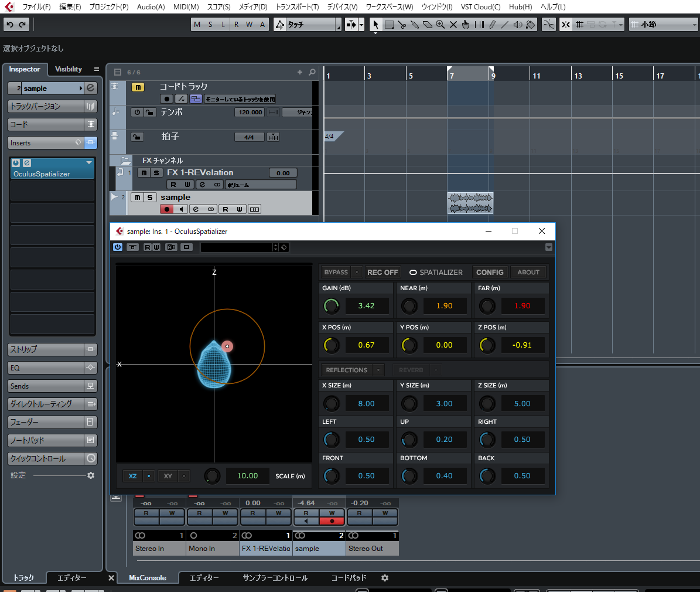700x592 pixels.
Task: Click SPATIALIZER mode button
Action: click(x=436, y=272)
